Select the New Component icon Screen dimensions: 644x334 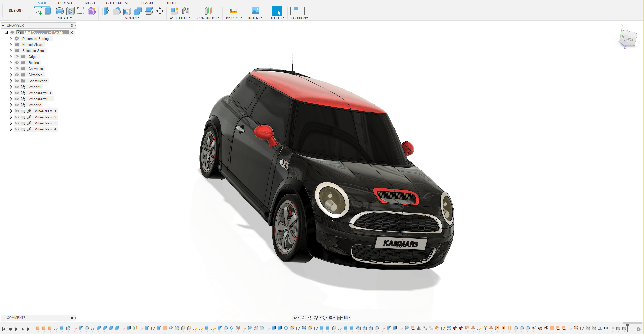click(x=174, y=11)
